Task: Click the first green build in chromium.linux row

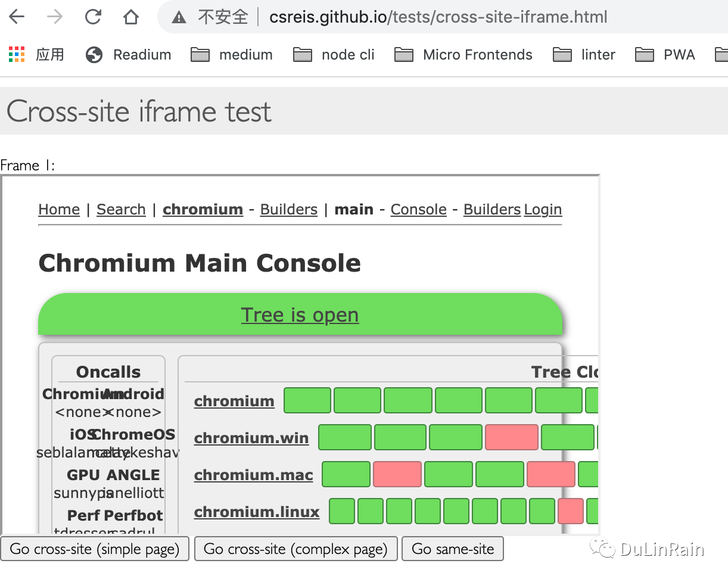Action: [x=342, y=511]
